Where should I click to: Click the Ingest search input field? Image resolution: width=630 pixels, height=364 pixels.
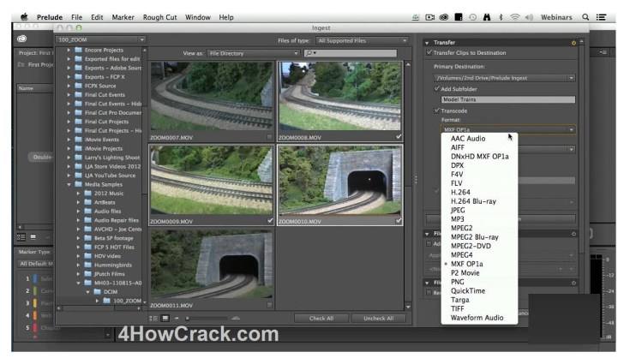pyautogui.click(x=351, y=53)
